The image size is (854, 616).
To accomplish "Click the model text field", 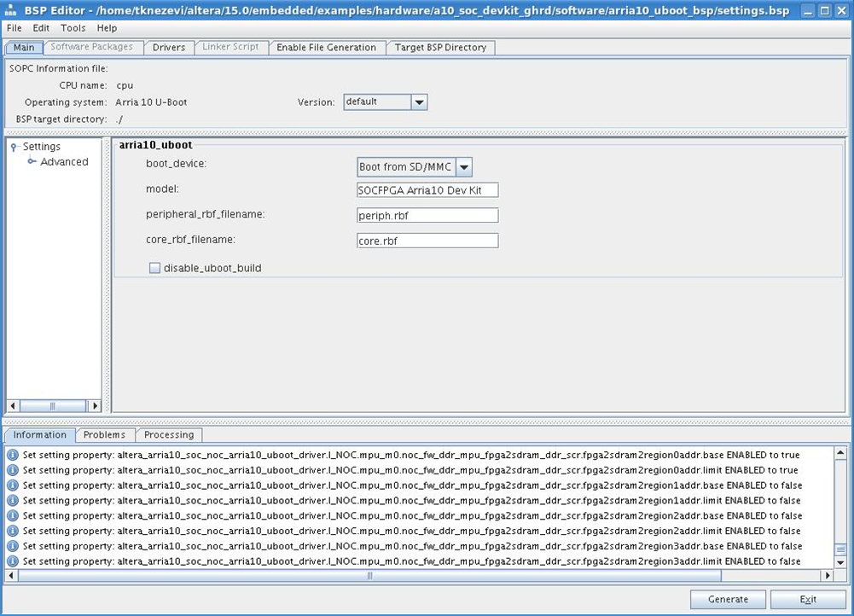I will (427, 190).
